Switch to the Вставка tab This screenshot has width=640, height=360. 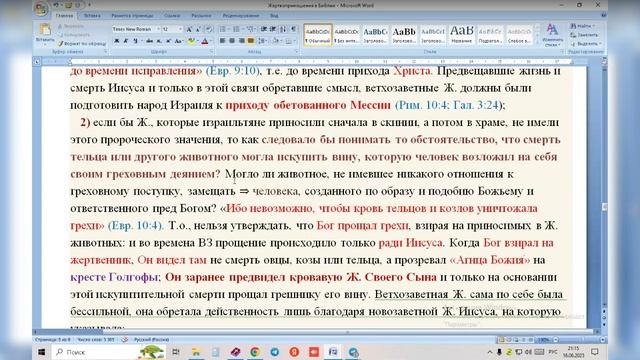(x=92, y=16)
